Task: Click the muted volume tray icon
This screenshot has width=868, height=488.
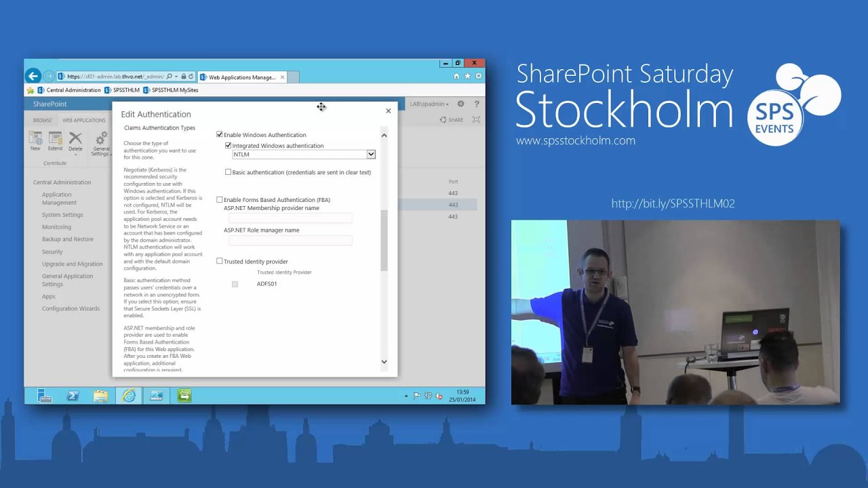Action: click(x=439, y=396)
